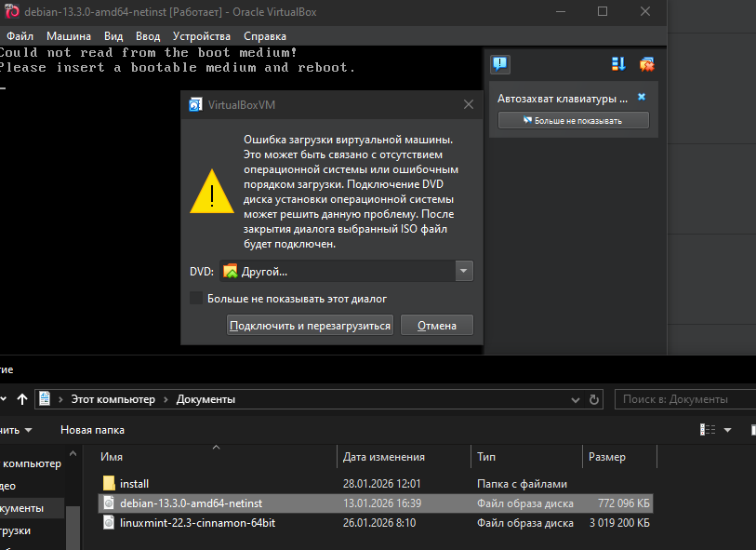Click 'Больше не показывать' notification button

pos(573,121)
